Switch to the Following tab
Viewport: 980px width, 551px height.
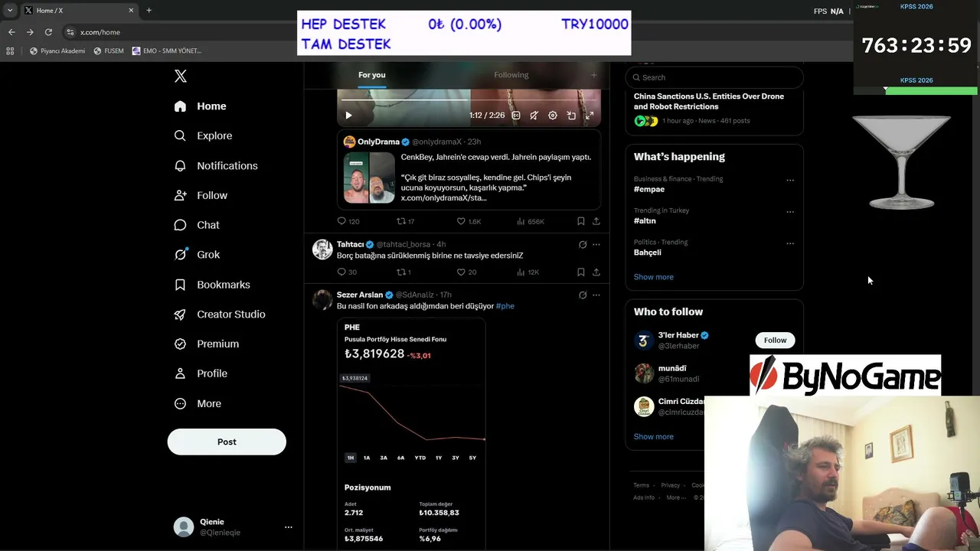(x=511, y=75)
